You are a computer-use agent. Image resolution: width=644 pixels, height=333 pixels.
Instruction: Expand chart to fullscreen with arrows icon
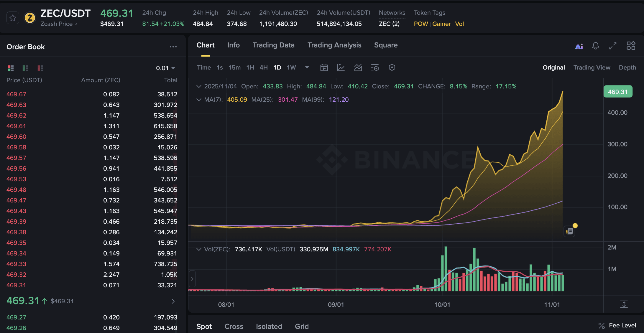click(613, 46)
